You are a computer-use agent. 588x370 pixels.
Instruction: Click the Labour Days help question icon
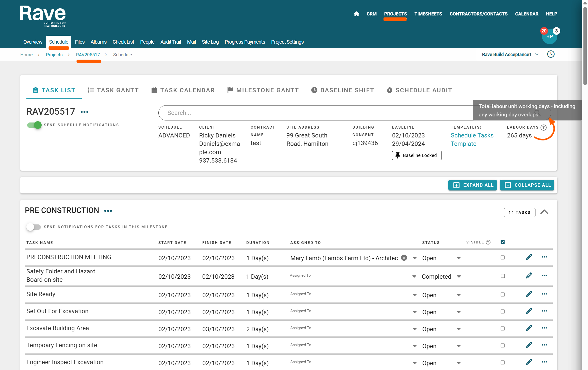coord(543,128)
